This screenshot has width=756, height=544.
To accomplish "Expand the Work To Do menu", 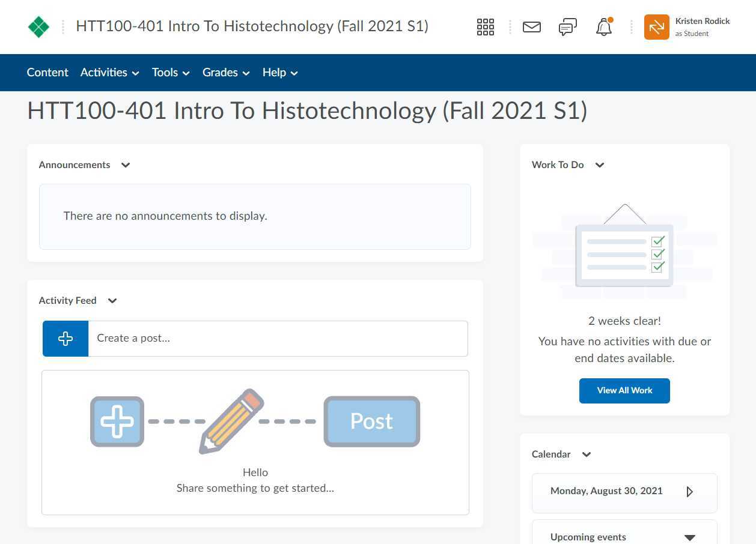I will pos(599,165).
